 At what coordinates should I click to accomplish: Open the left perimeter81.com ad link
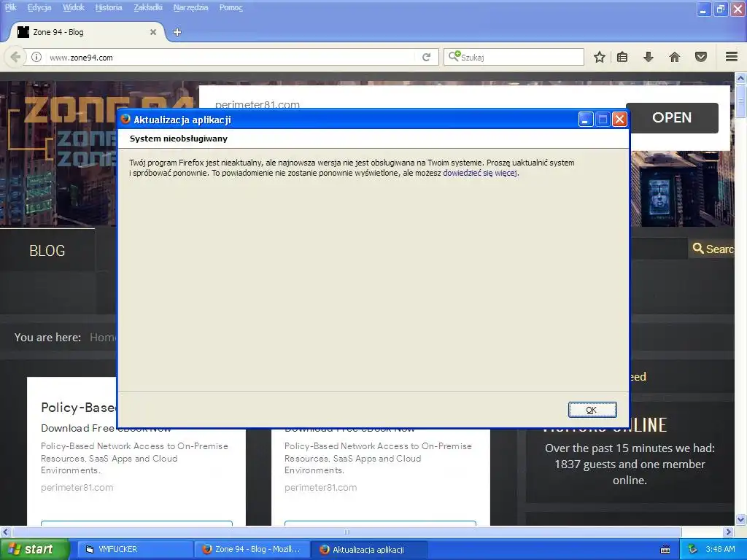pos(77,487)
